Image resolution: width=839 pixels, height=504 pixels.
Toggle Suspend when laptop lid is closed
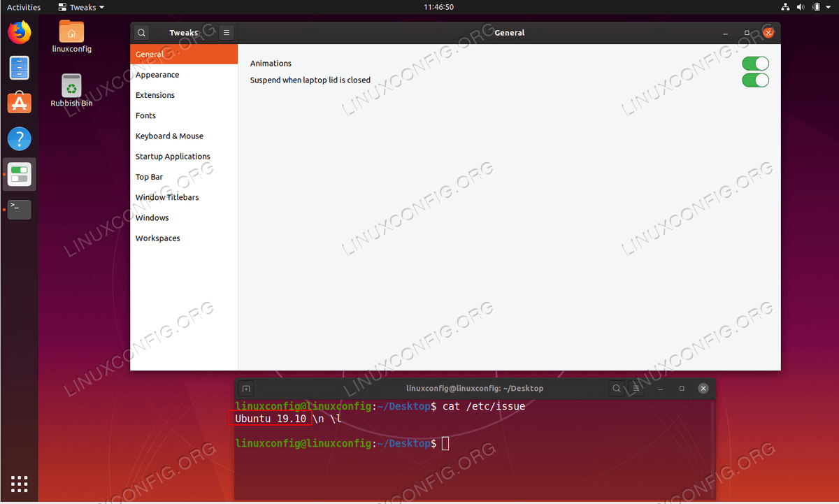[x=755, y=80]
